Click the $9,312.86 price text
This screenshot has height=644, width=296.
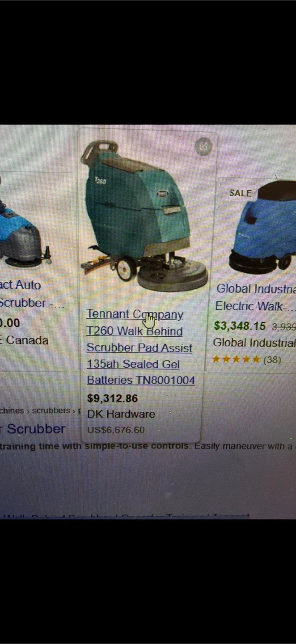[112, 398]
